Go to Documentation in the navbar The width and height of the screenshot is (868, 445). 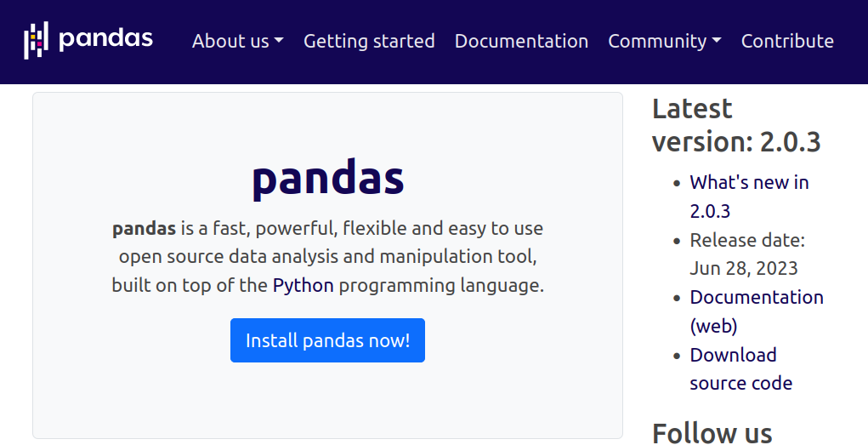pyautogui.click(x=521, y=41)
